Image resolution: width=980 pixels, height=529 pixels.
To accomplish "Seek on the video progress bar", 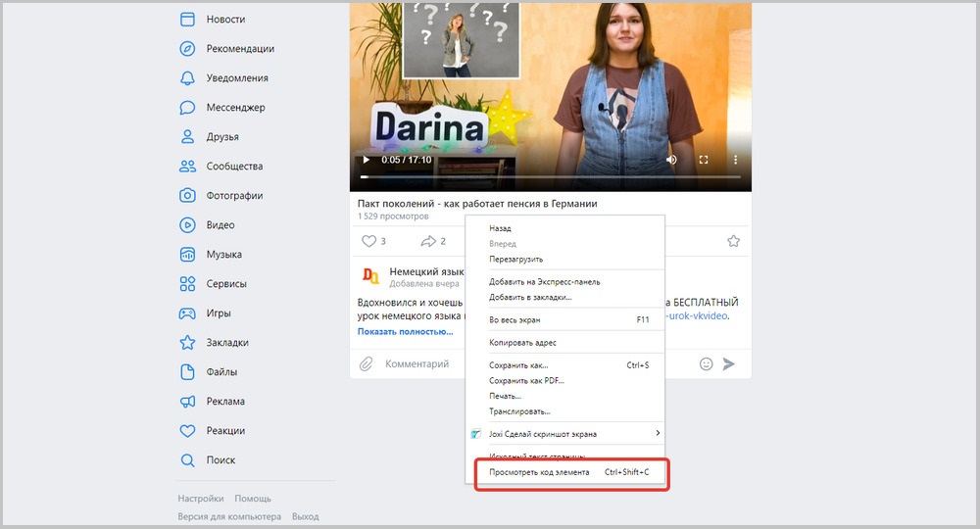I will (x=549, y=177).
